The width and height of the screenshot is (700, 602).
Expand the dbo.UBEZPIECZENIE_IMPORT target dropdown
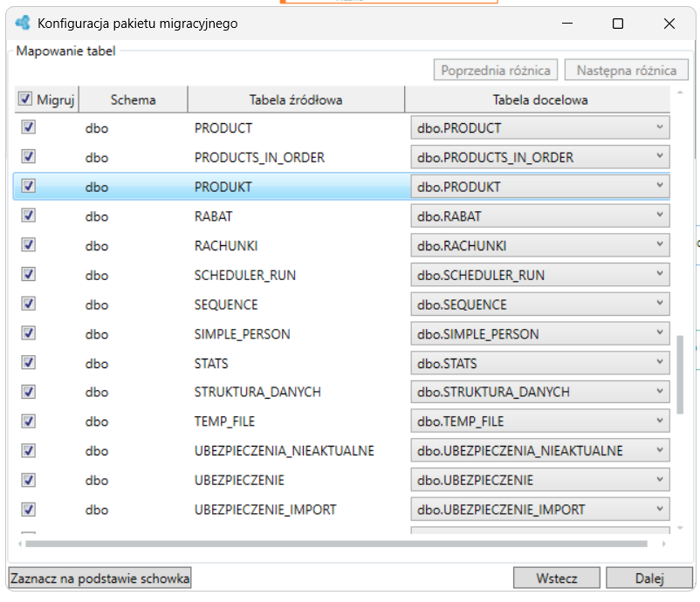540,510
